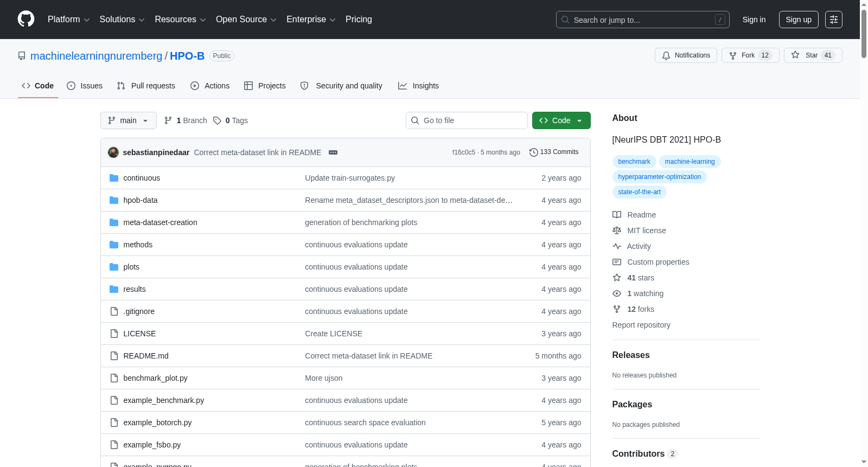Click the state-of-the-art topic tag
Screen dimensions: 868x467
click(640, 192)
